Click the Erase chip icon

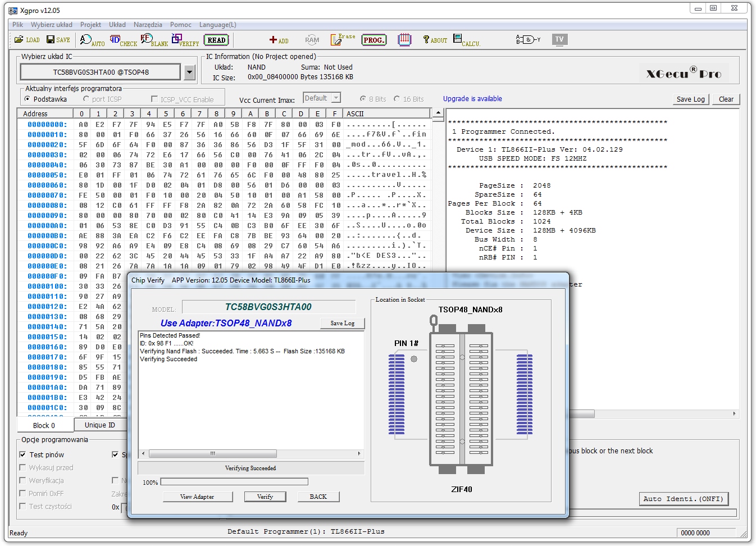point(343,39)
